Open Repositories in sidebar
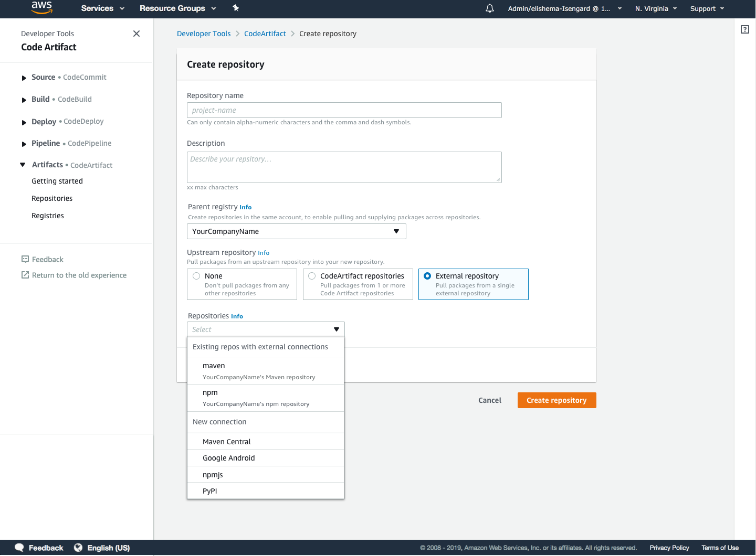This screenshot has width=756, height=556. click(x=52, y=198)
